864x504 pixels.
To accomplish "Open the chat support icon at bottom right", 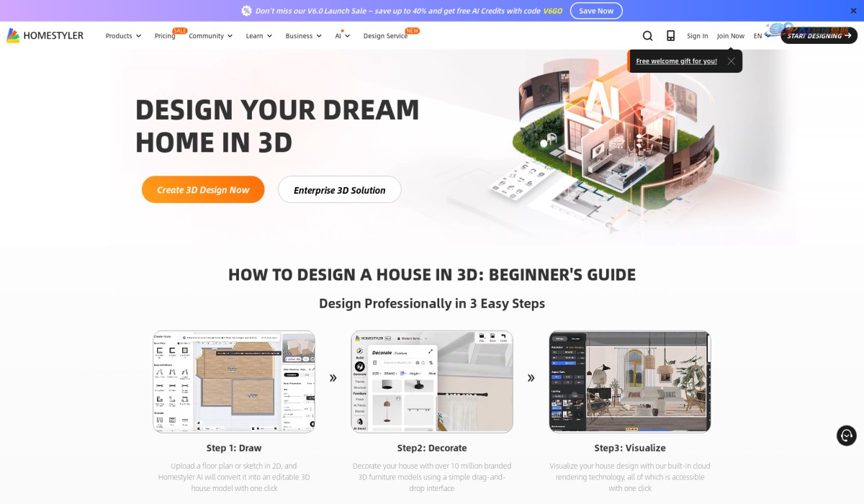I will pos(846,436).
